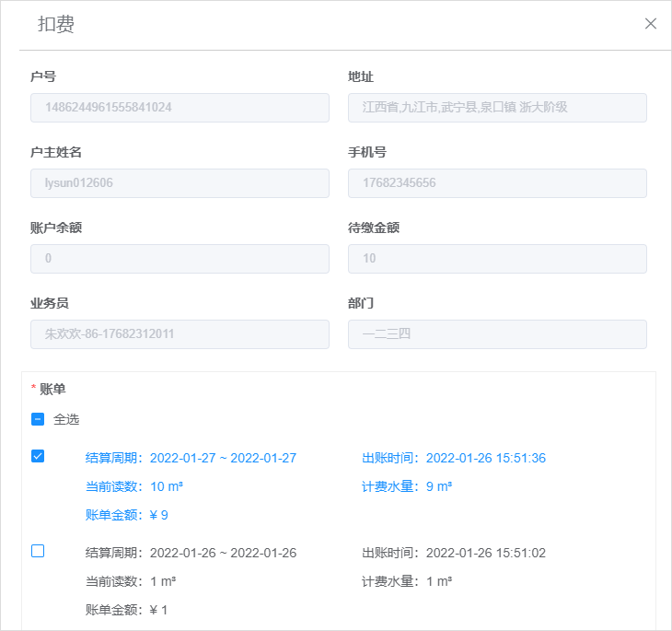Click the 户主姓名 field with lysun012606
The image size is (672, 631).
[180, 183]
